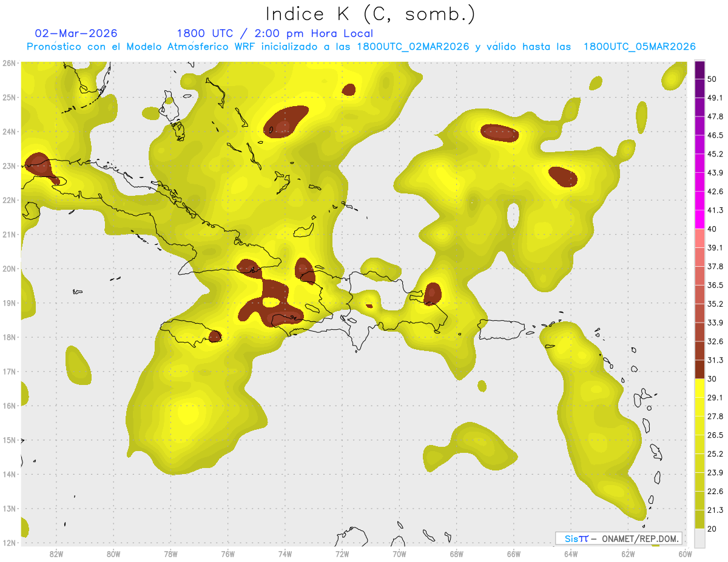The image size is (728, 562).
Task: Click colorbar label '37.8'
Action: (x=715, y=266)
